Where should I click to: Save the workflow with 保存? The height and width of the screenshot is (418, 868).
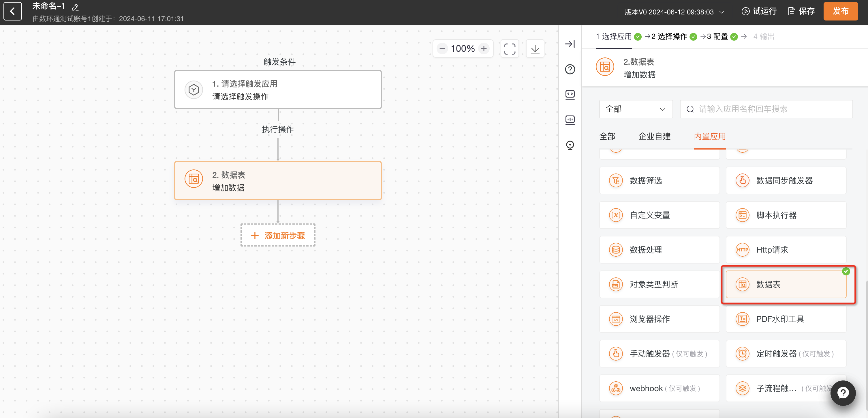tap(801, 11)
